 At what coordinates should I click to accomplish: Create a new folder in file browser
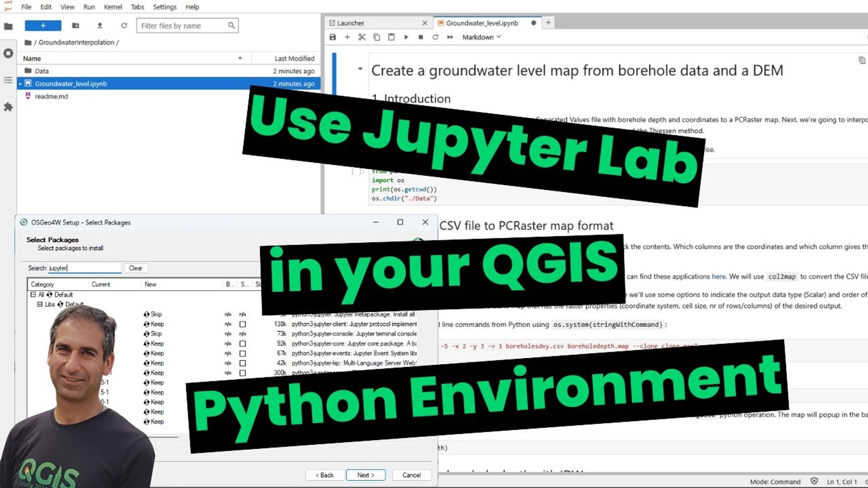[75, 26]
